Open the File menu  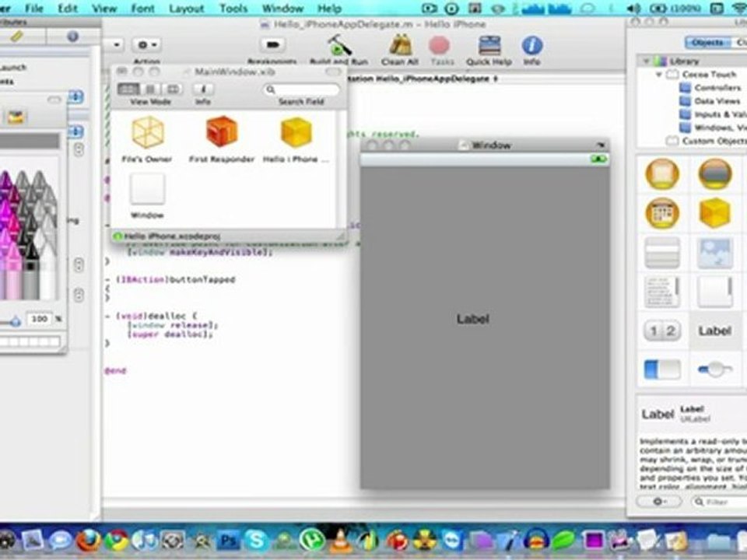(x=33, y=8)
